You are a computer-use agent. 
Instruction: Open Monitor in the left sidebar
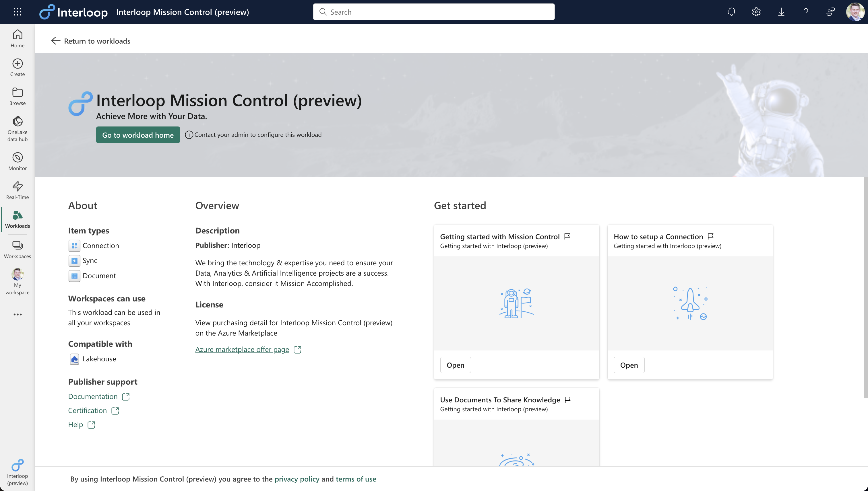[17, 161]
